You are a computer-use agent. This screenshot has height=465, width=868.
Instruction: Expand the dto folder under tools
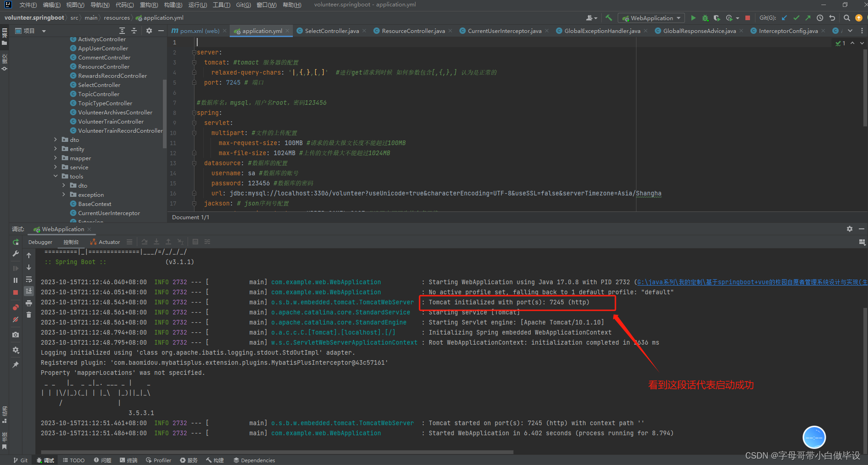click(x=64, y=185)
